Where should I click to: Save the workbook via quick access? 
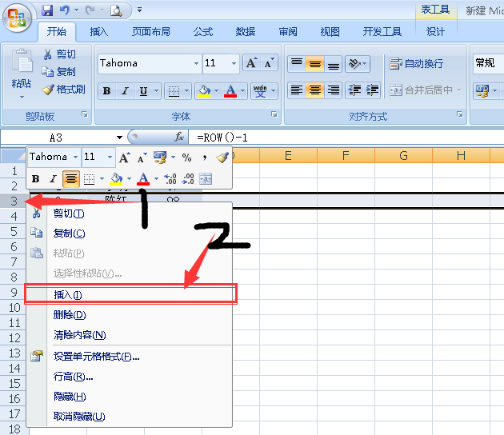(47, 10)
